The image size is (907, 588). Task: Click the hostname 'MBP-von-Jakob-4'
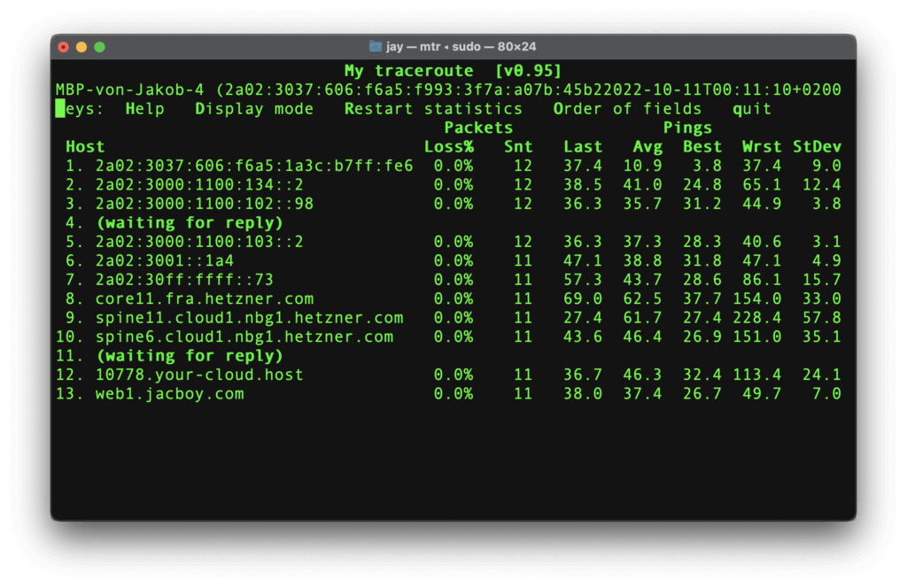point(129,89)
